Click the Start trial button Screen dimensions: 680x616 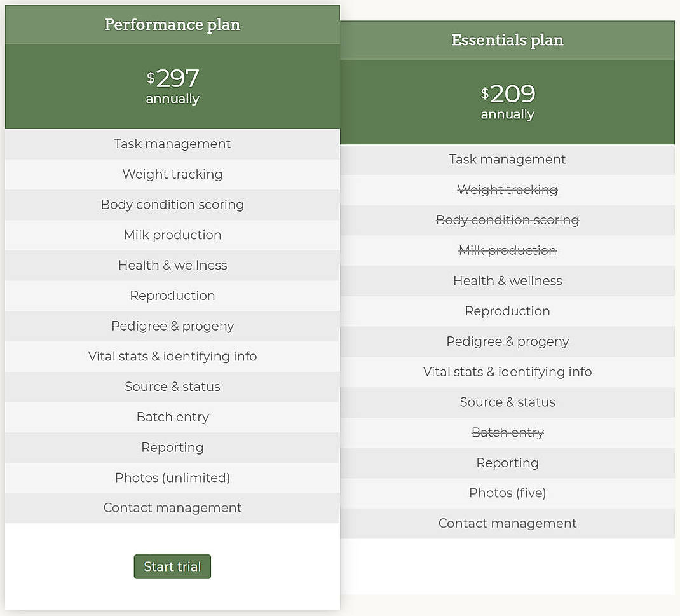click(x=172, y=566)
